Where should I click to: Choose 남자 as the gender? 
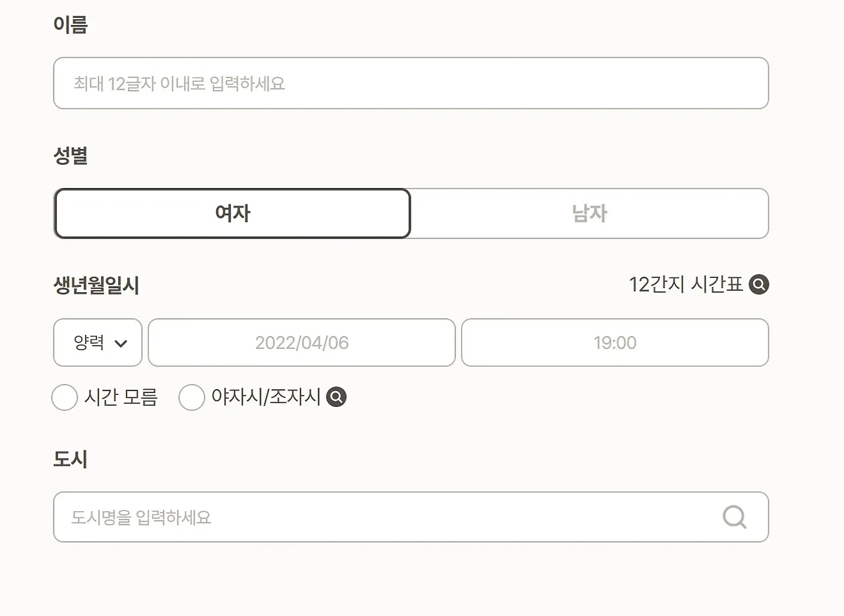[589, 214]
